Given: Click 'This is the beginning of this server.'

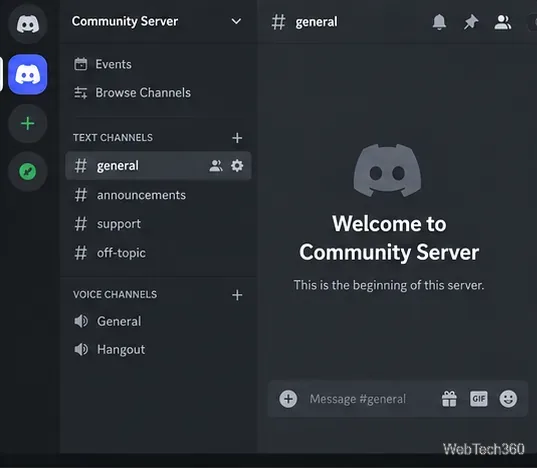Looking at the screenshot, I should pos(389,285).
